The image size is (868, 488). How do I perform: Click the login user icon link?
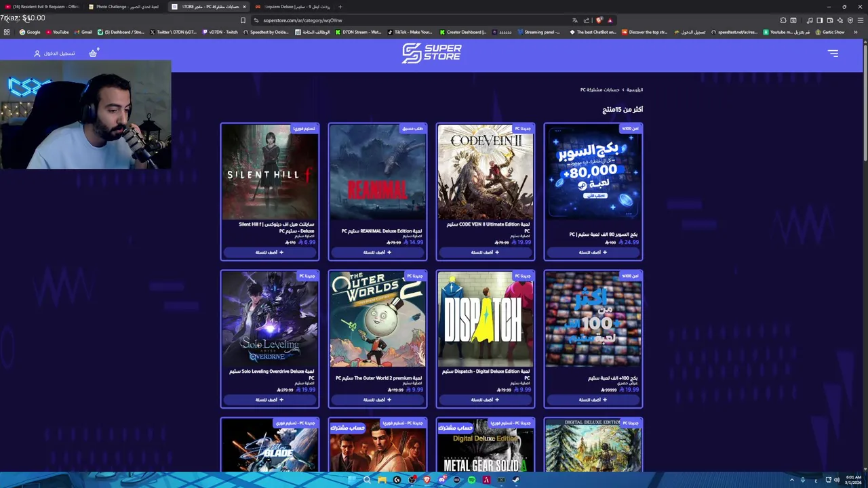(x=55, y=53)
